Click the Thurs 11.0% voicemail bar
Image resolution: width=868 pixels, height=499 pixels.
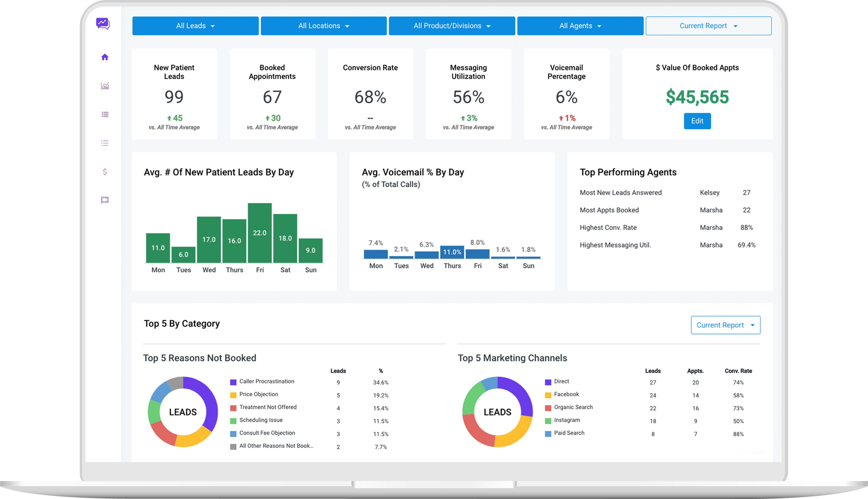452,252
